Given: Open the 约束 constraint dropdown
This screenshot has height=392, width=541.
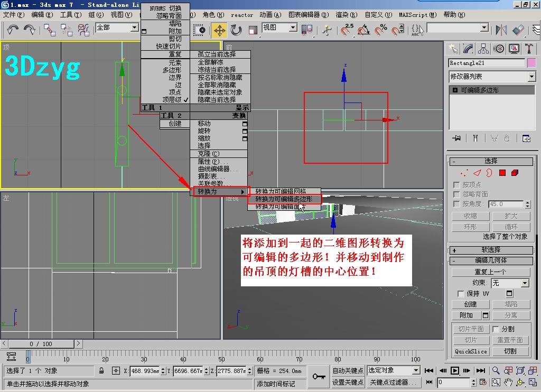Looking at the screenshot, I should (525, 283).
